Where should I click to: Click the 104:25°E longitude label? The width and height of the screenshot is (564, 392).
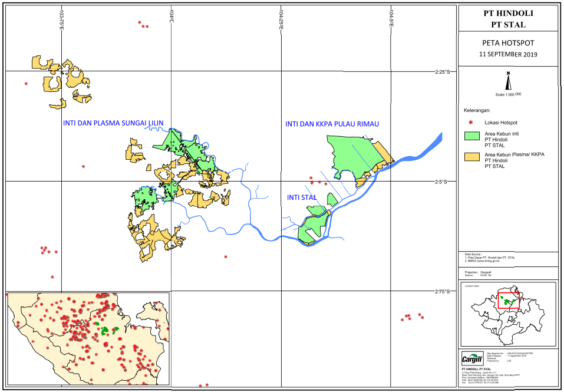point(281,20)
